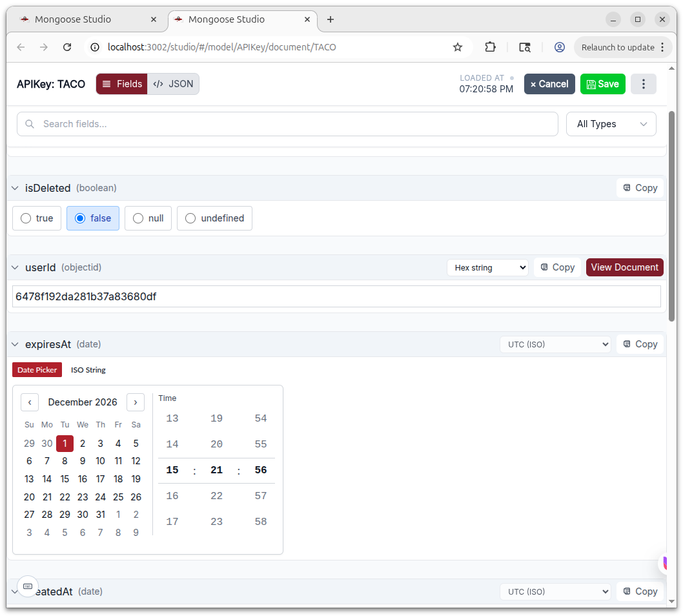
Task: Open expiresAt UTC (ISO) timezone dropdown
Action: tap(555, 344)
